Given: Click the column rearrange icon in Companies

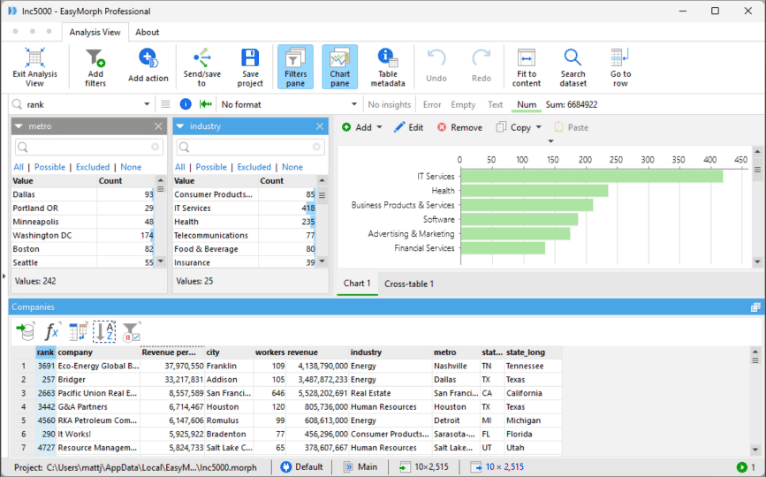Looking at the screenshot, I should click(x=78, y=331).
